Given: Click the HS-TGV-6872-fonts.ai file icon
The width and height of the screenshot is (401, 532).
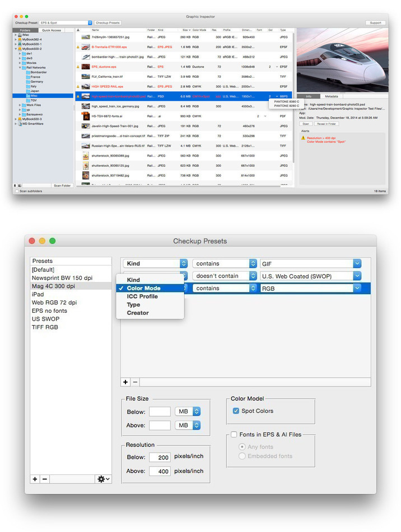Looking at the screenshot, I should point(86,116).
